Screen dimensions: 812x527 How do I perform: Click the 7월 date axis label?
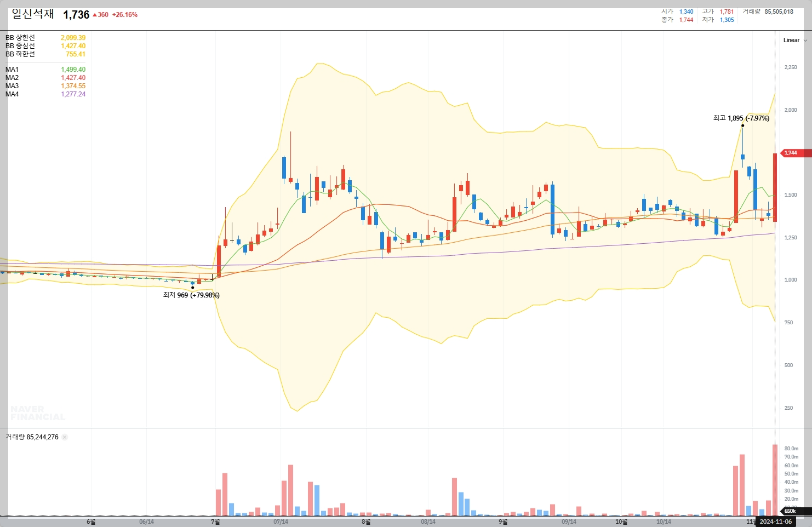tap(215, 522)
